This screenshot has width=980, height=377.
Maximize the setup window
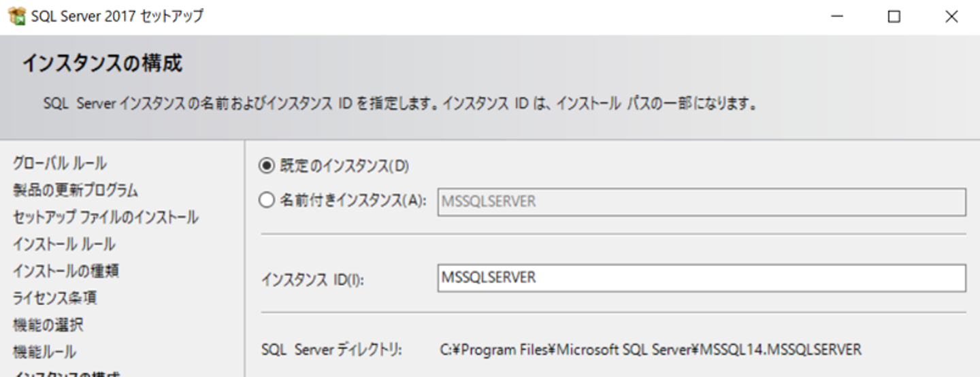894,17
